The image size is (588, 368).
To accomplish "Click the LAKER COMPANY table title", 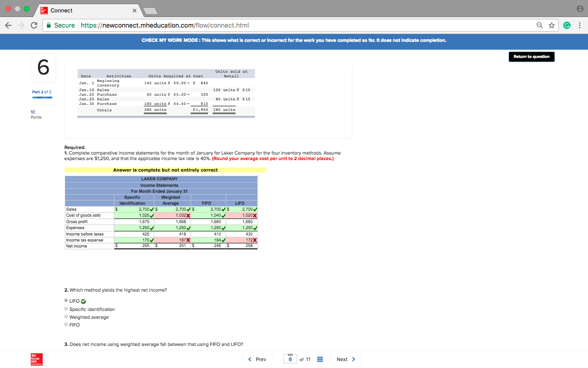I will coord(159,179).
